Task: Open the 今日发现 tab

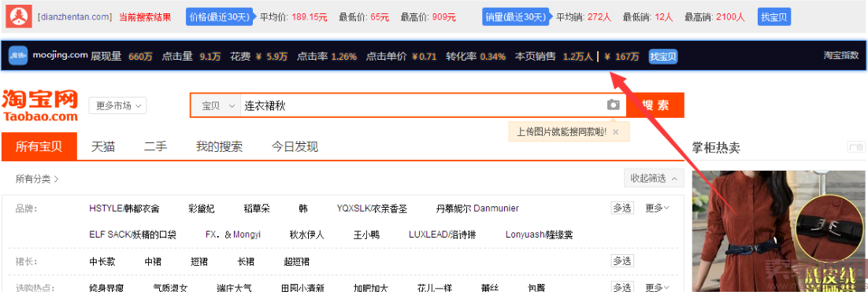Action: point(295,147)
